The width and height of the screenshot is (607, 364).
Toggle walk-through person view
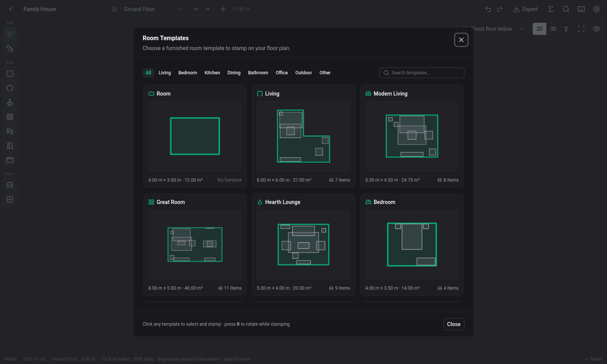coord(566,29)
